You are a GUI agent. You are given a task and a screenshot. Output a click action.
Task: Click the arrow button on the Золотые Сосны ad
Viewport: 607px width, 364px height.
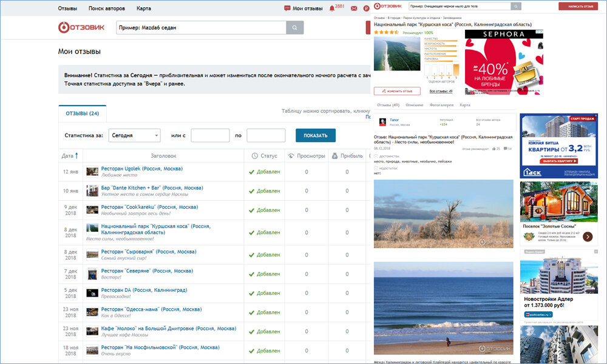588,237
